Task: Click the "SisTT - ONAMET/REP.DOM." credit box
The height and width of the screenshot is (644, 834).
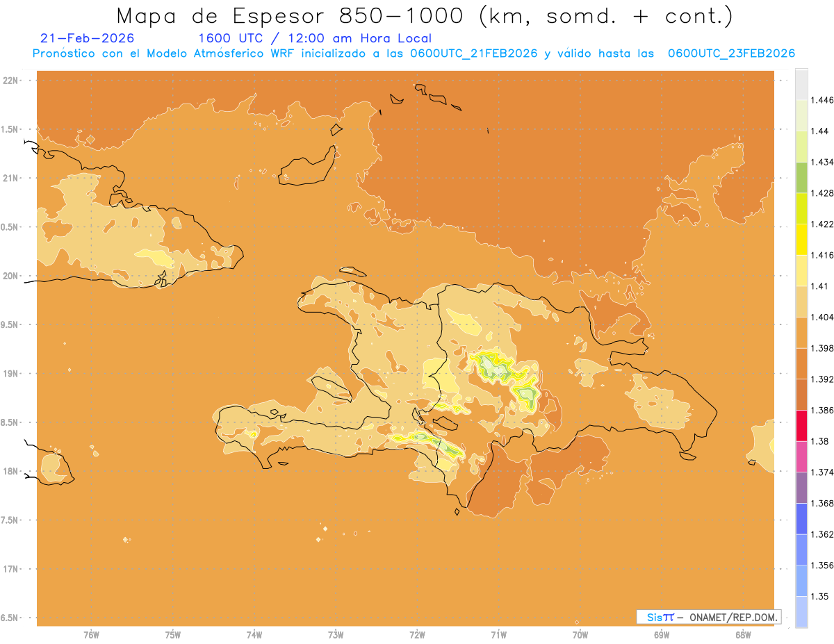Action: pos(709,617)
